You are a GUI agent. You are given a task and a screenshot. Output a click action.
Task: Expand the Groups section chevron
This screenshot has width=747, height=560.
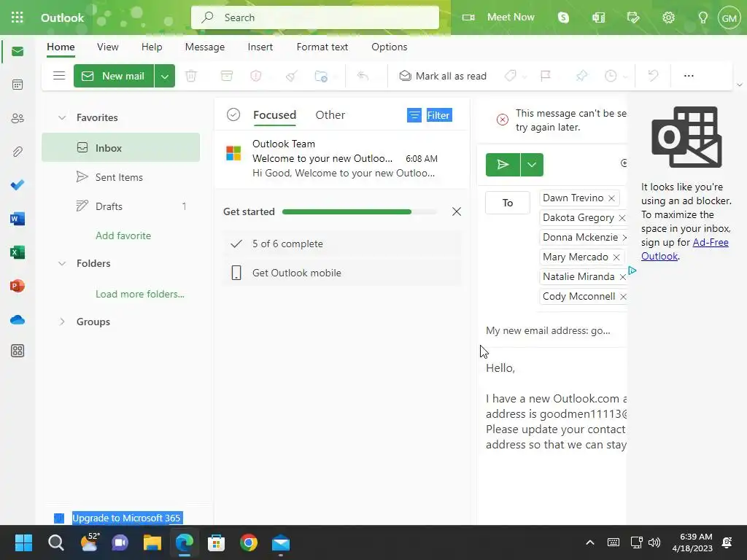tap(62, 322)
